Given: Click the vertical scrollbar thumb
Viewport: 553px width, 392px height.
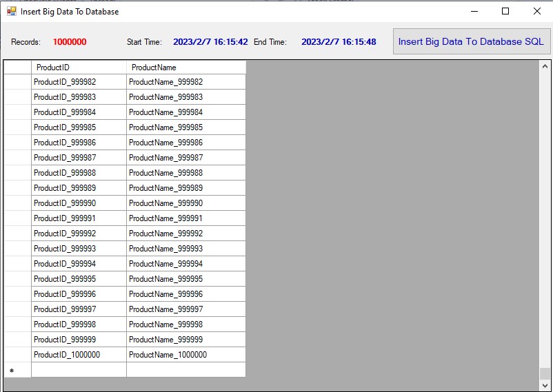Looking at the screenshot, I should coord(545,373).
